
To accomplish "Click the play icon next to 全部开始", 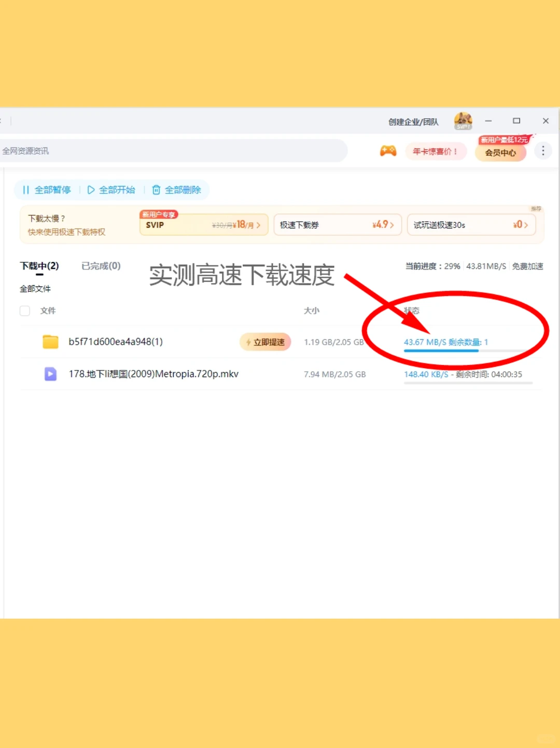I will [91, 190].
